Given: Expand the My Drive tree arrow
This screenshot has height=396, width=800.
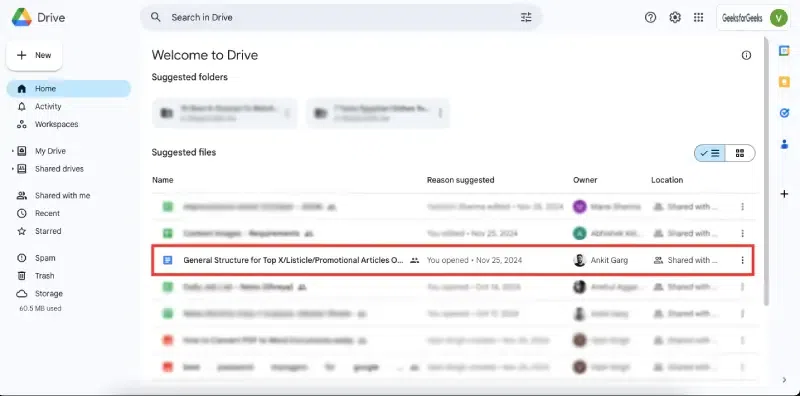Looking at the screenshot, I should [x=13, y=151].
